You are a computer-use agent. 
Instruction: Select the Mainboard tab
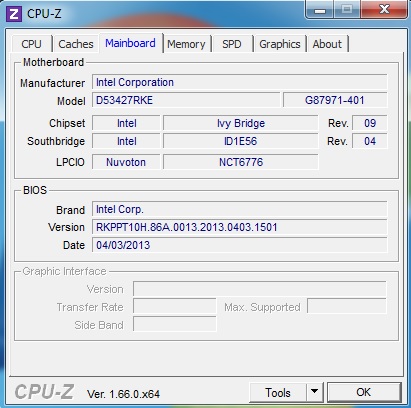point(131,43)
